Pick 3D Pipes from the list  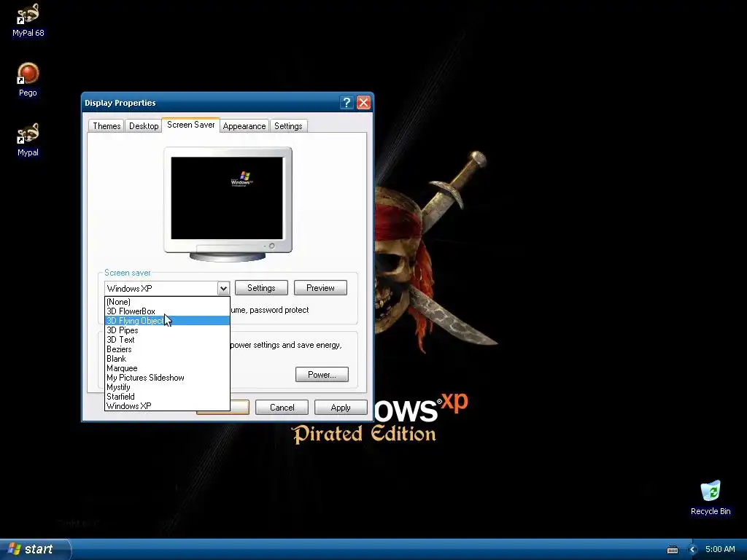tap(167, 330)
